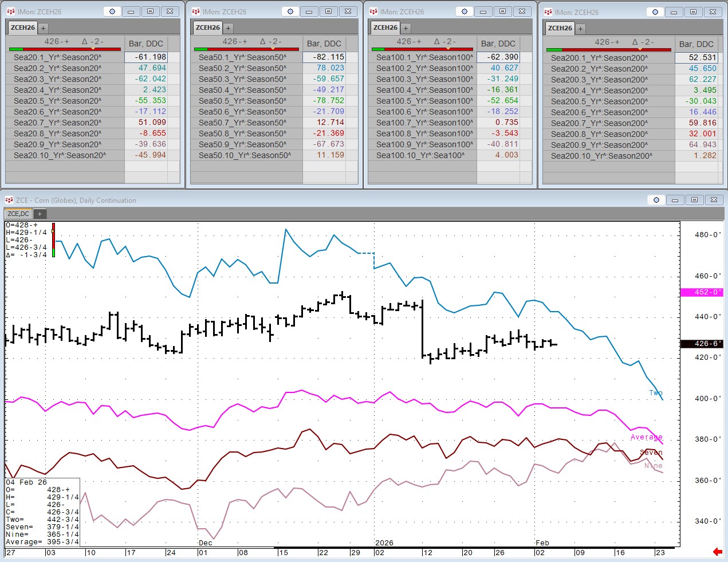The height and width of the screenshot is (562, 728).
Task: Click the Average study label on the chart
Action: click(x=646, y=437)
